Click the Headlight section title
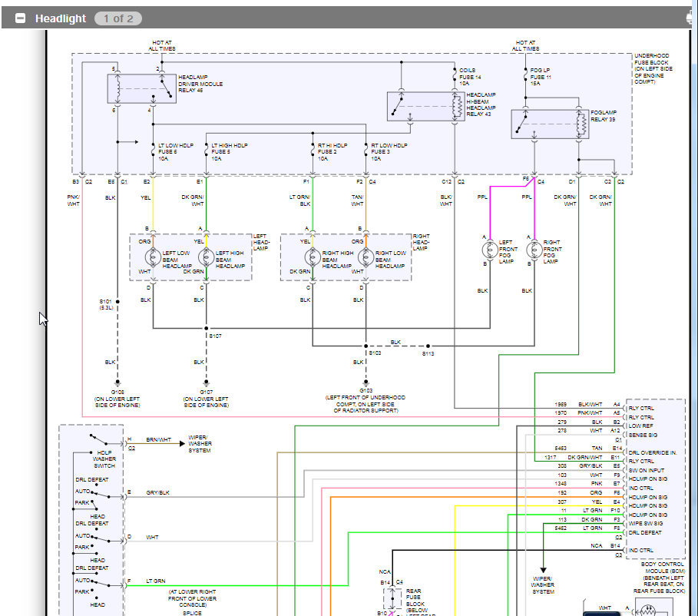 pos(61,18)
